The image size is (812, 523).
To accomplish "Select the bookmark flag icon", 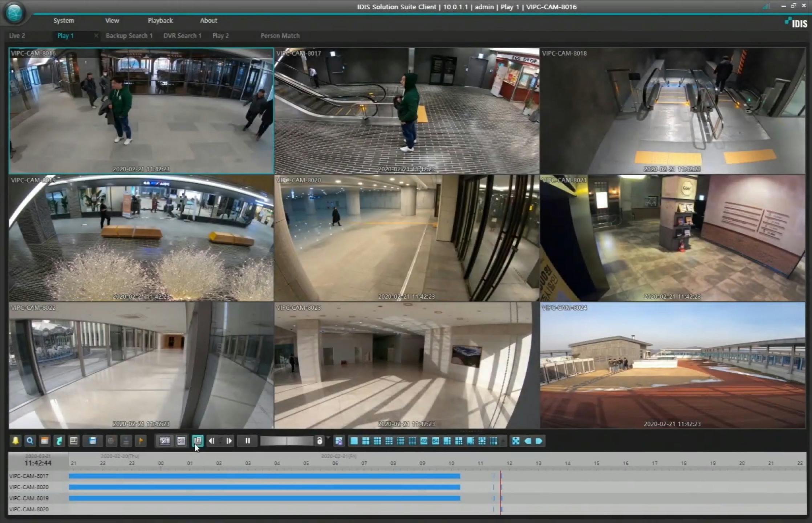I will [141, 441].
